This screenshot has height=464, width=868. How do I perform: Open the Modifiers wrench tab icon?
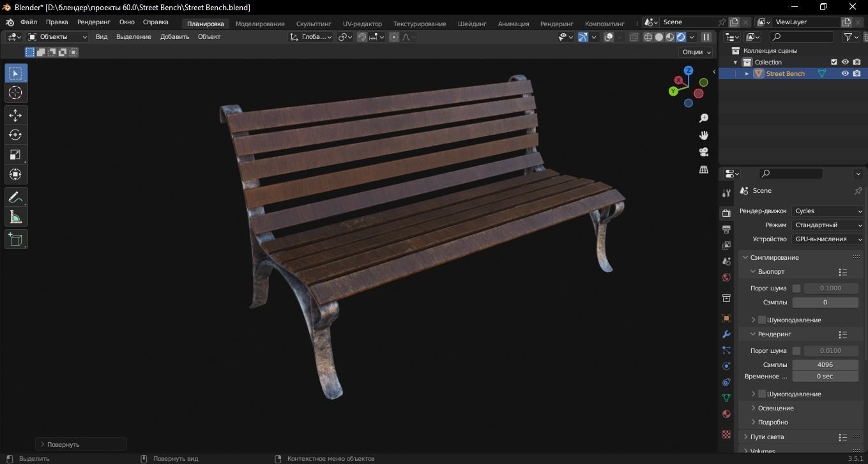coord(726,334)
